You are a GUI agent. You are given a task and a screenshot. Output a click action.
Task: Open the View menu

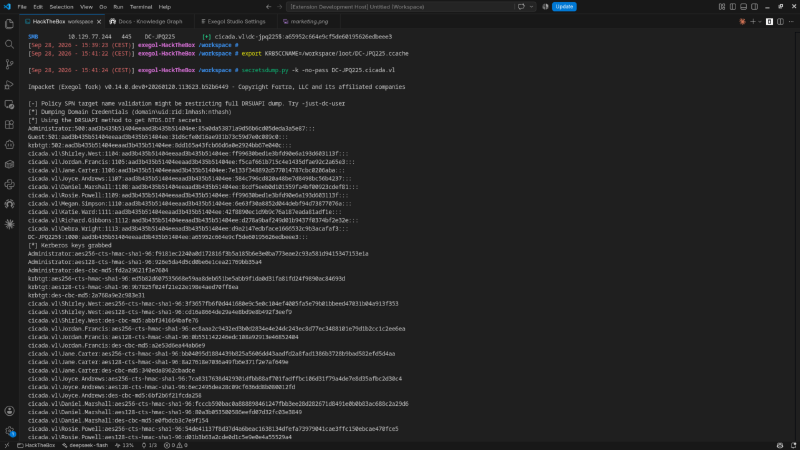click(86, 7)
